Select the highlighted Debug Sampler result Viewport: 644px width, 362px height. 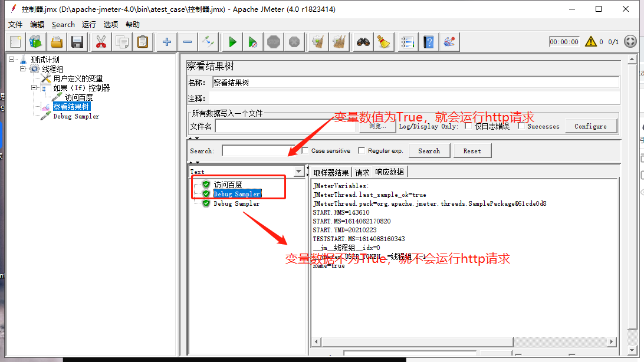pyautogui.click(x=236, y=194)
